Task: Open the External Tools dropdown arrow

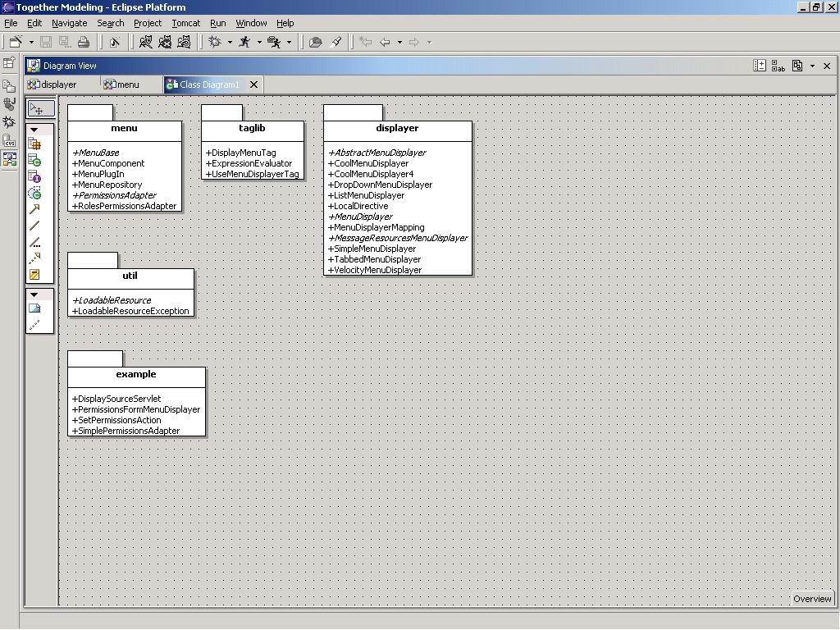Action: pos(289,42)
